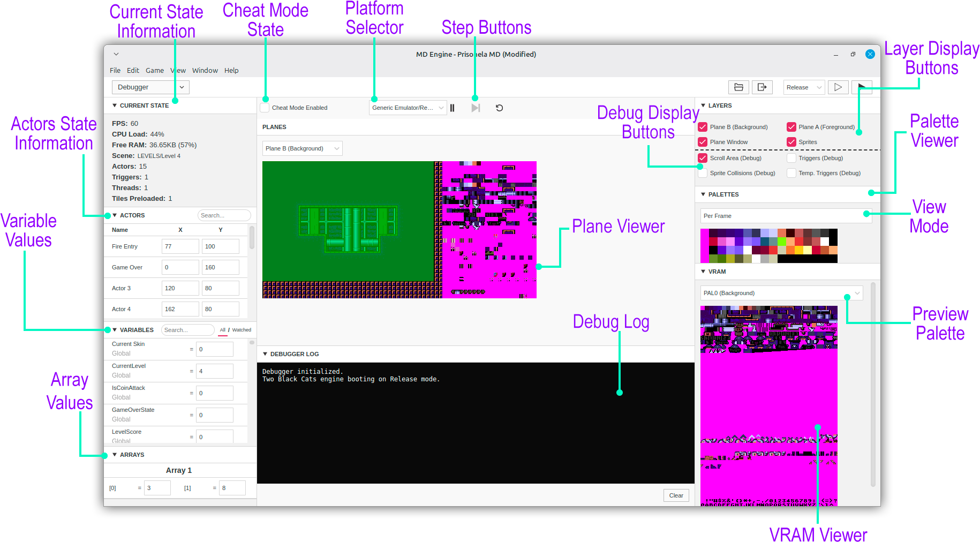Screen dimensions: 980x542
Task: Open the Game menu
Action: 155,70
